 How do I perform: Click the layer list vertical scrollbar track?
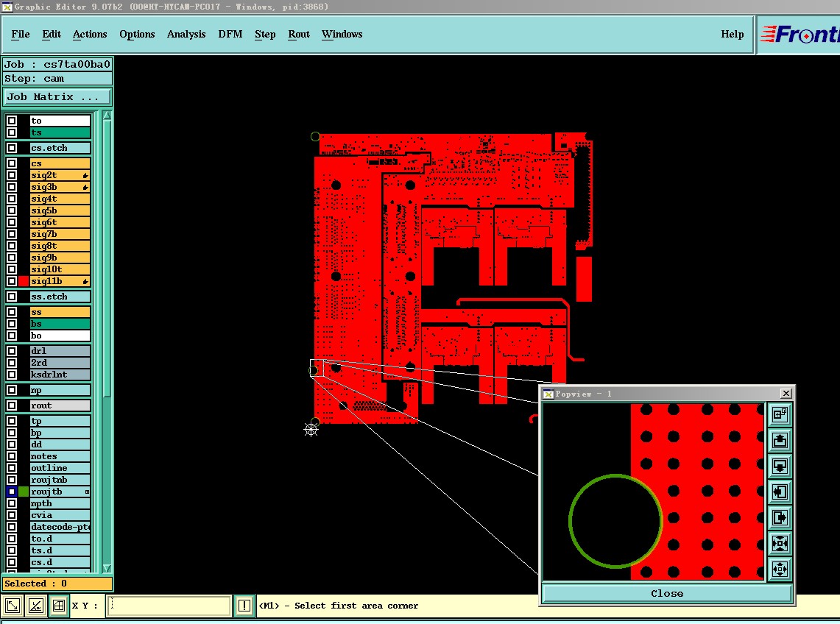coord(107,341)
